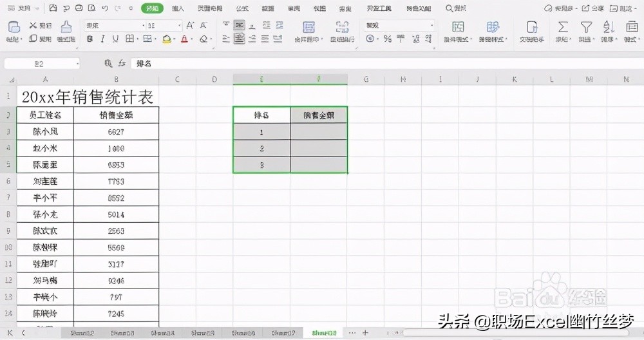Click the Clear formatting eraser icon
This screenshot has width=644, height=340.
click(x=204, y=39)
